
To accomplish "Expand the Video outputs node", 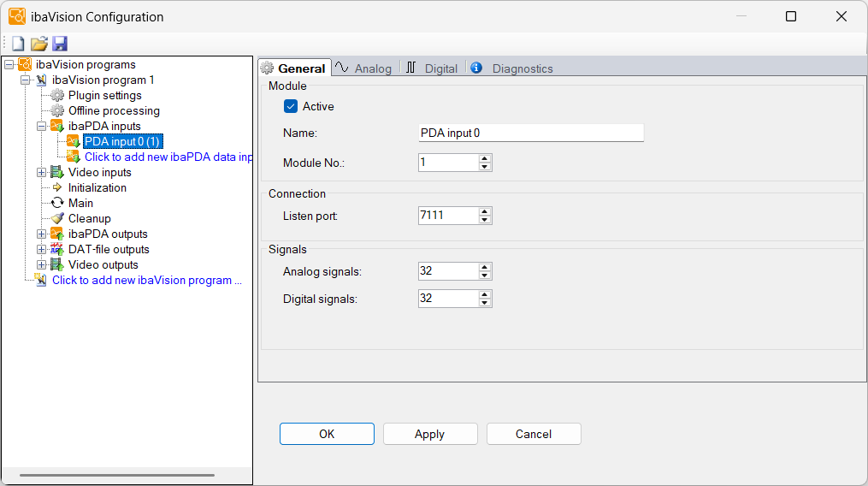I will click(x=42, y=265).
